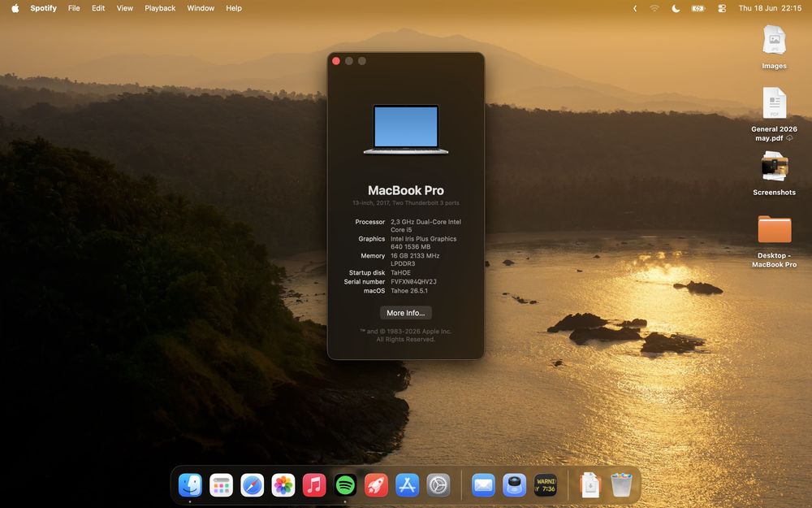Open Console warning app in dock

(546, 485)
